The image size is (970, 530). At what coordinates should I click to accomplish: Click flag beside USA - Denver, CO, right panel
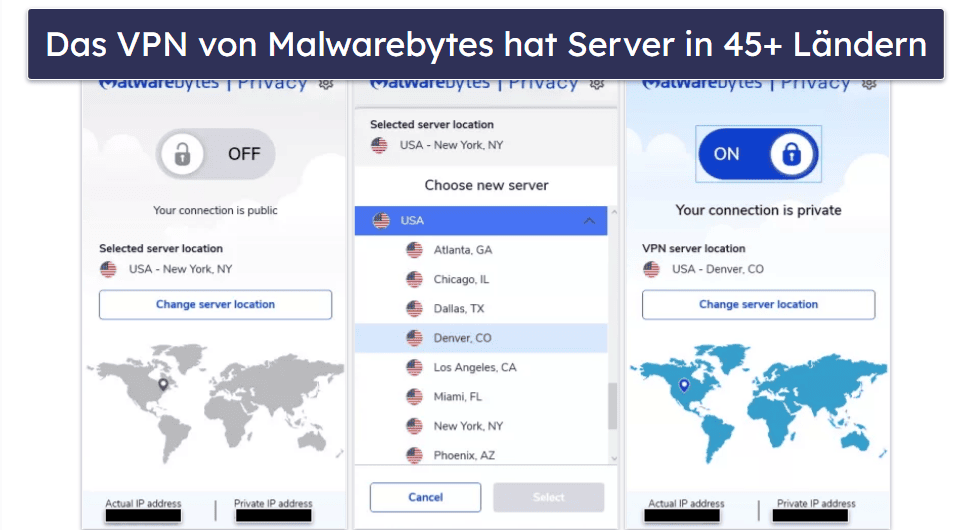(x=651, y=269)
